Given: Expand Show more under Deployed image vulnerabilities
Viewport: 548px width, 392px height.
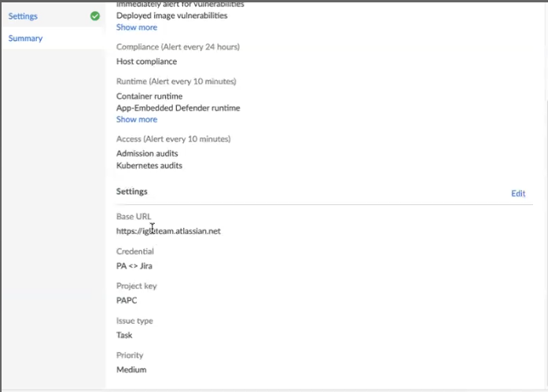Looking at the screenshot, I should [137, 27].
